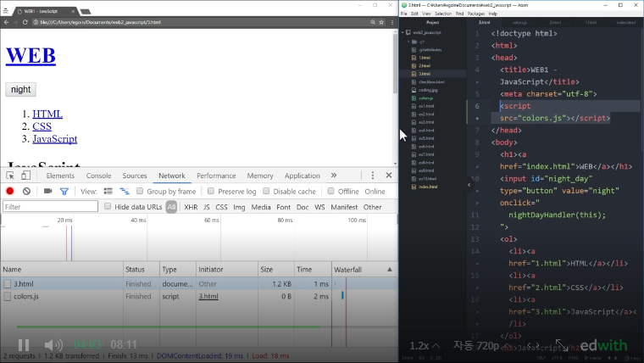The width and height of the screenshot is (644, 363).
Task: Follow the CSS list link
Action: 42,126
